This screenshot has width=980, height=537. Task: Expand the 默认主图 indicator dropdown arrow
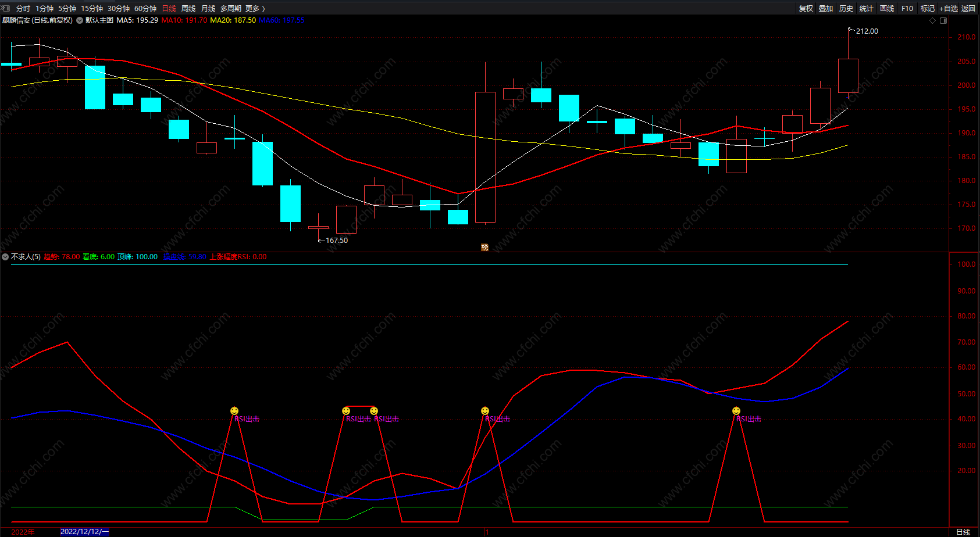click(x=80, y=20)
